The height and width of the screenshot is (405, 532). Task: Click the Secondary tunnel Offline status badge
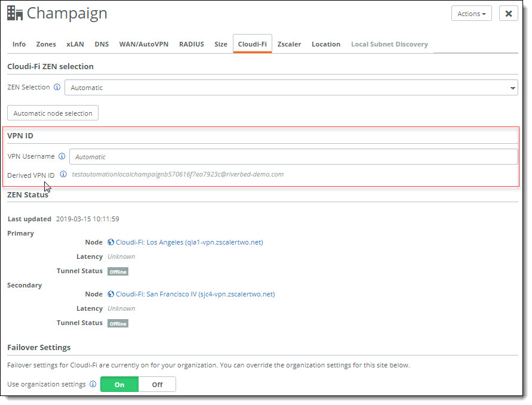click(118, 323)
